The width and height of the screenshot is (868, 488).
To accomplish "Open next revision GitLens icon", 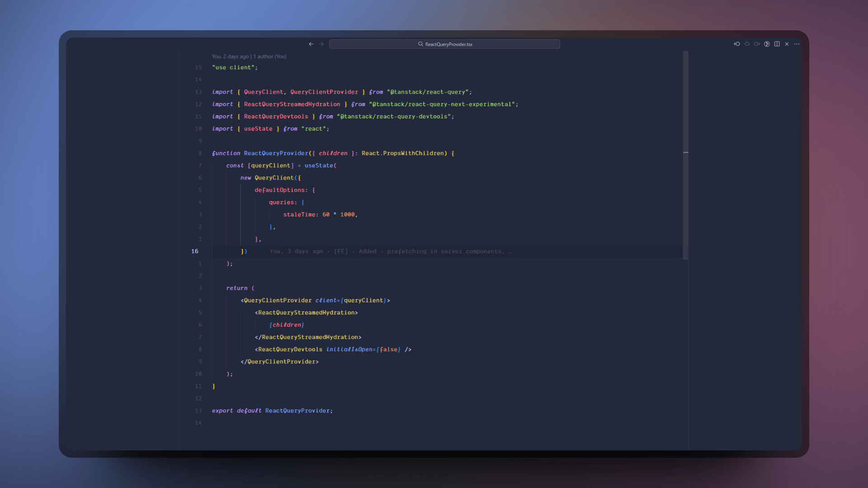I will [757, 44].
